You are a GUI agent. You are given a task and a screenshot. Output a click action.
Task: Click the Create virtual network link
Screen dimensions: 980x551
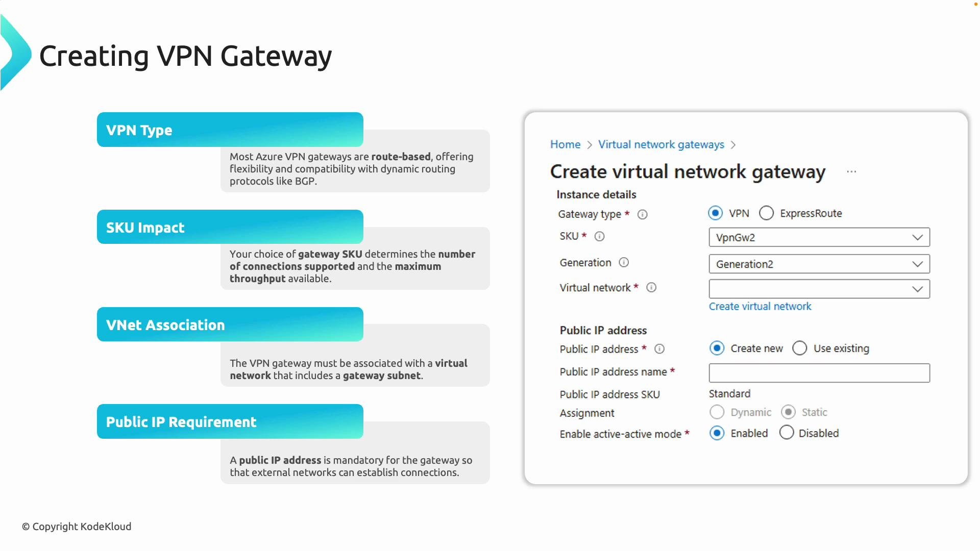click(760, 306)
